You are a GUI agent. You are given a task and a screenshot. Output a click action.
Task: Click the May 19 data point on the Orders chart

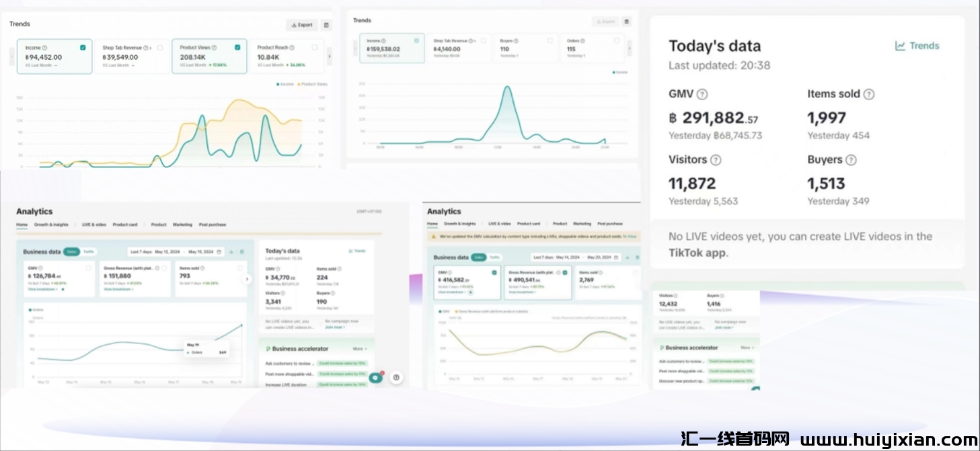[241, 325]
